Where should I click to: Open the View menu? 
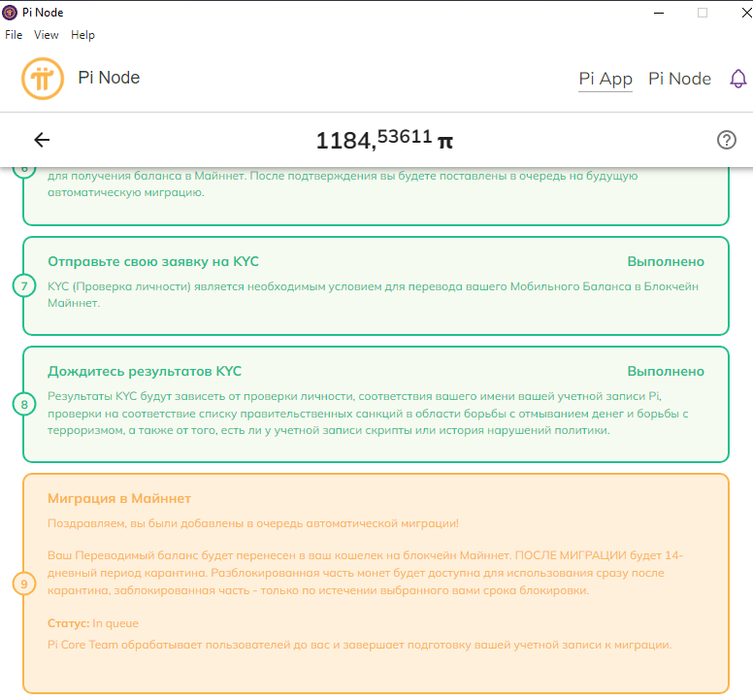coord(47,35)
